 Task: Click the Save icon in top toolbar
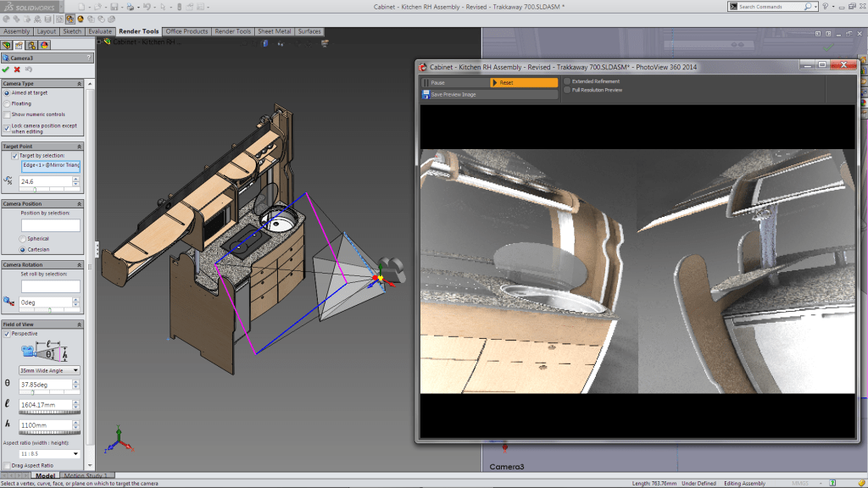[114, 7]
